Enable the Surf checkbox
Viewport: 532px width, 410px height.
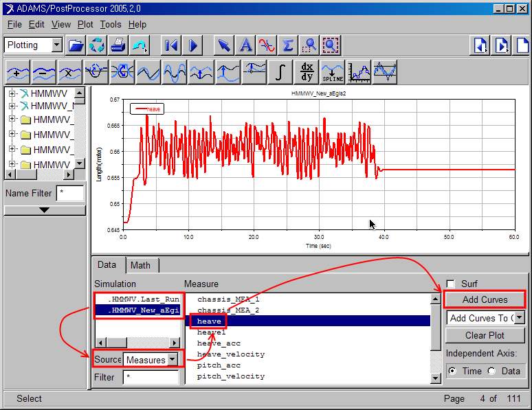click(451, 284)
